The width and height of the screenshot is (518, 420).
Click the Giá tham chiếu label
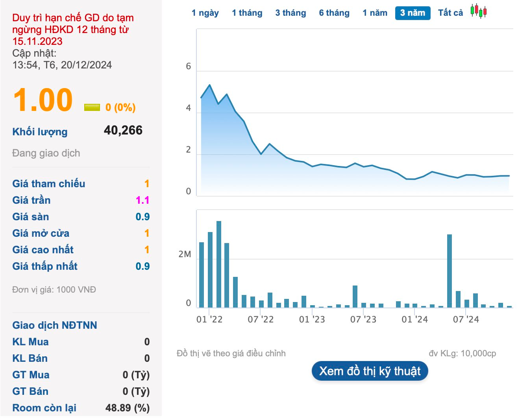pos(49,184)
